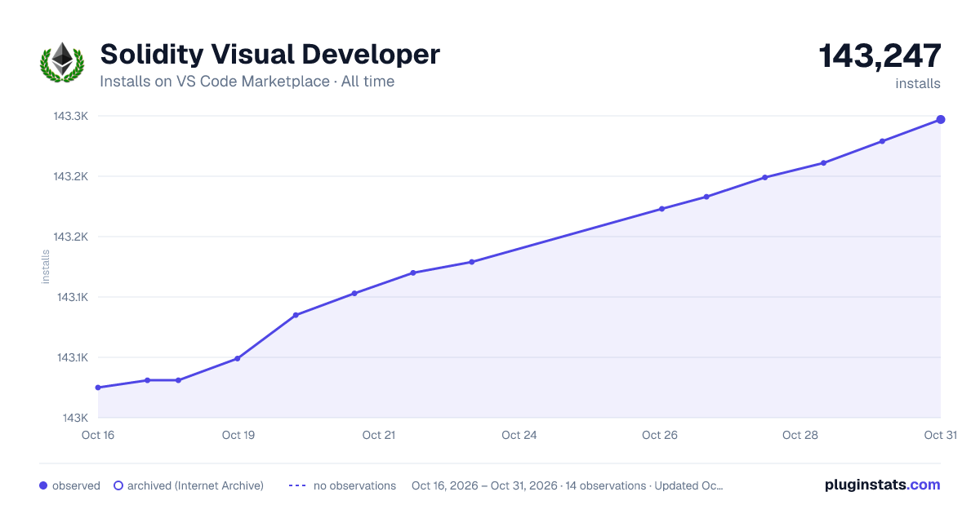Click the 'Oct 26' x-axis label
The height and width of the screenshot is (514, 980).
click(660, 435)
